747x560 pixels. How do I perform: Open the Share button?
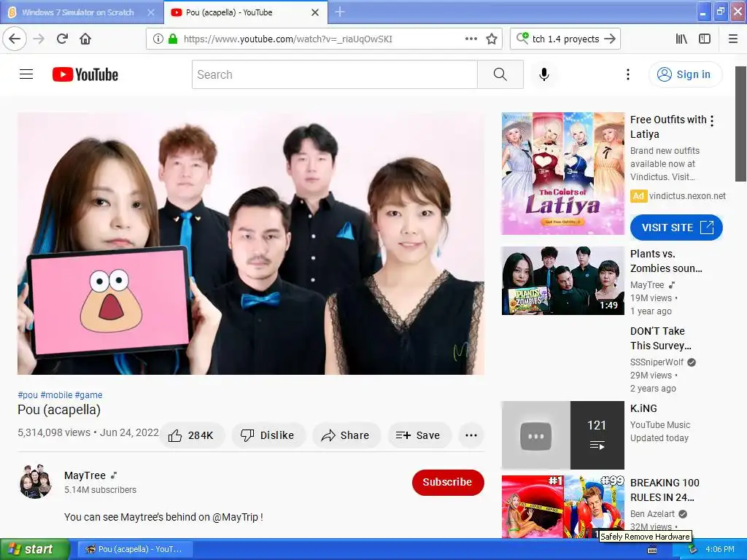pyautogui.click(x=346, y=435)
